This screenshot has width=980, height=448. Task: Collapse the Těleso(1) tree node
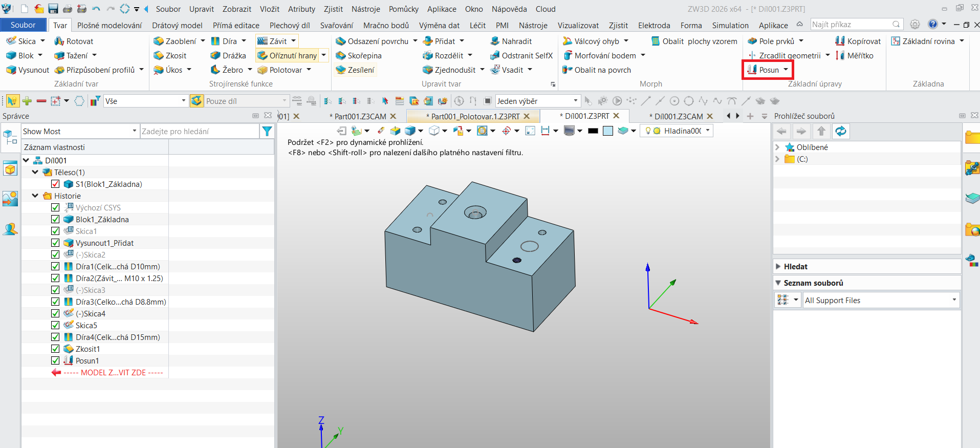(35, 172)
